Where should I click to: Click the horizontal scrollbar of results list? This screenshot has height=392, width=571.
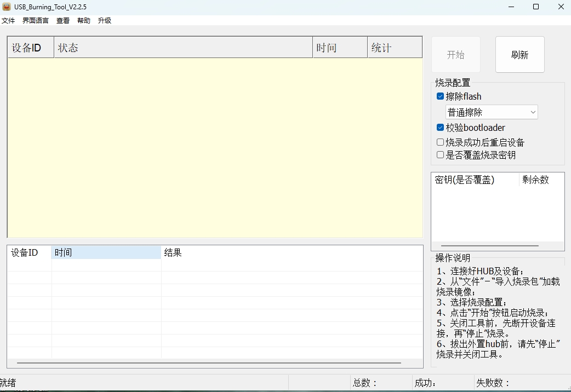click(209, 363)
